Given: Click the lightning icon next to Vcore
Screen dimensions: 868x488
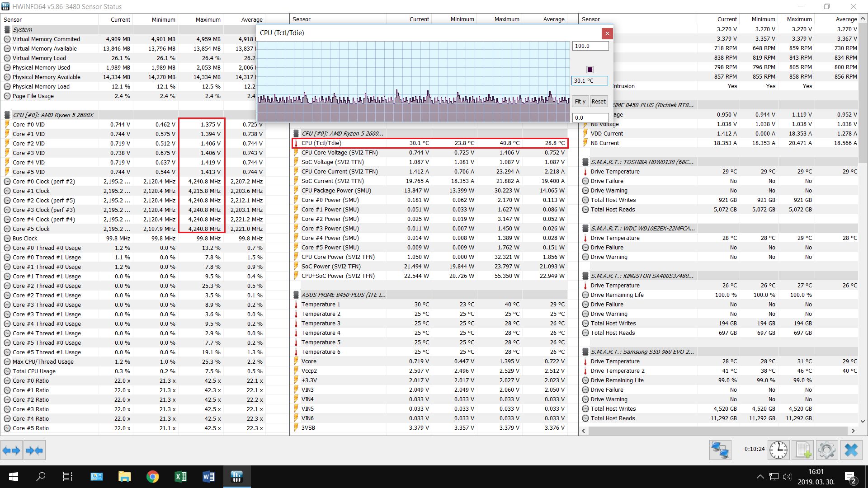Looking at the screenshot, I should tap(296, 361).
